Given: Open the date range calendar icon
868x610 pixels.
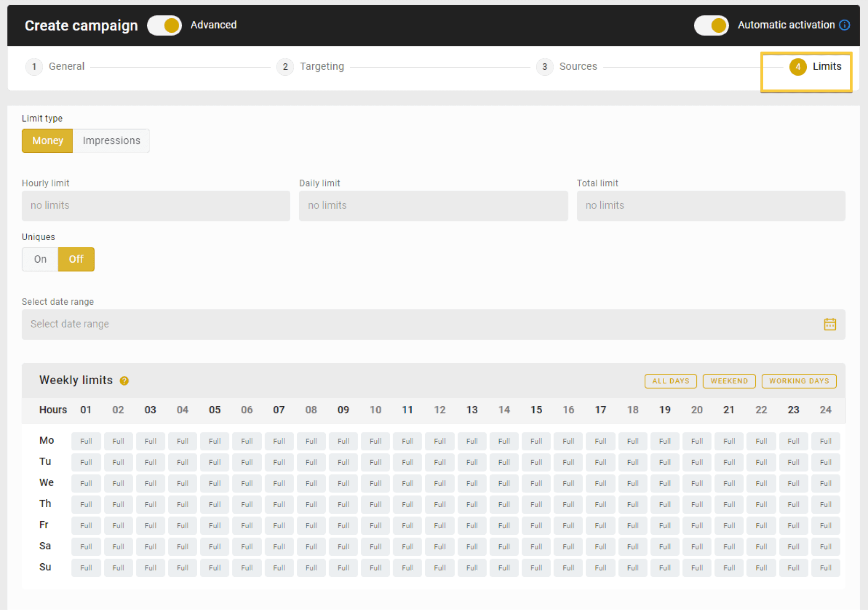Looking at the screenshot, I should tap(830, 324).
